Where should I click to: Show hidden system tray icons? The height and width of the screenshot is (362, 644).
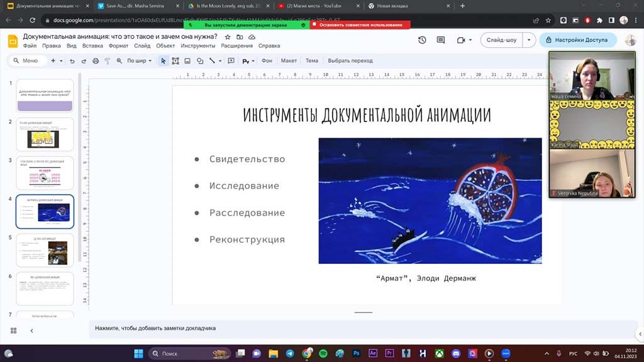click(x=547, y=353)
